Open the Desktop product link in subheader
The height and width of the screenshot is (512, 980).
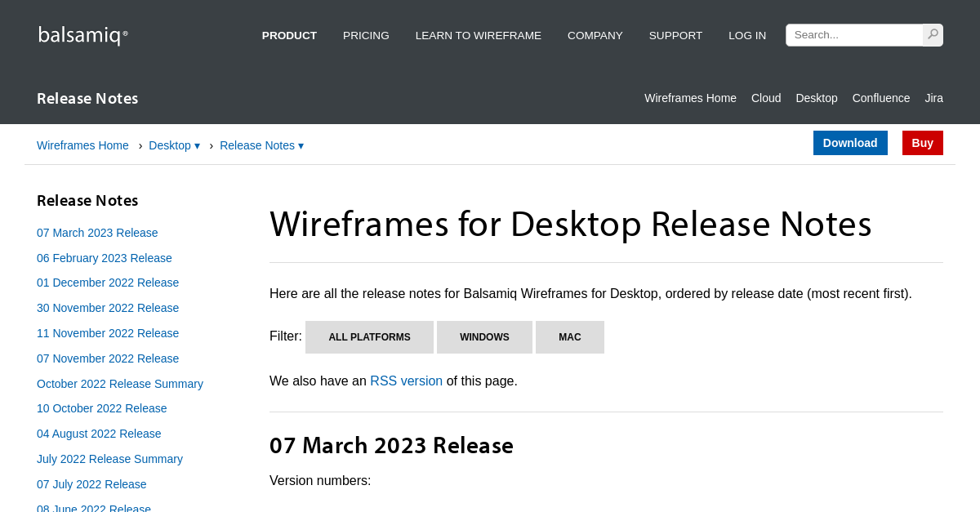[x=817, y=98]
